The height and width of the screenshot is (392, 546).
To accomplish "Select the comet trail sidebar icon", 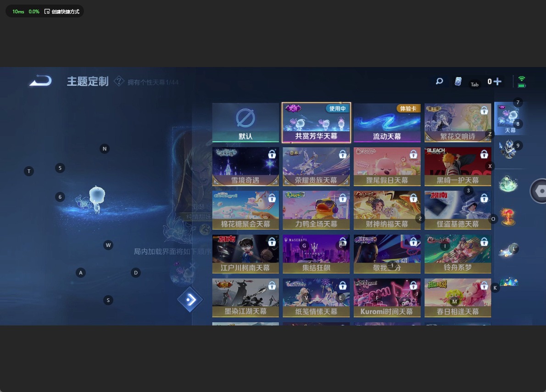I will pos(508,250).
